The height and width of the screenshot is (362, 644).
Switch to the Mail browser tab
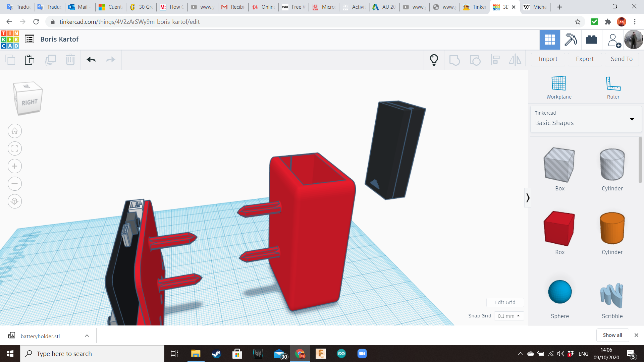click(x=80, y=7)
